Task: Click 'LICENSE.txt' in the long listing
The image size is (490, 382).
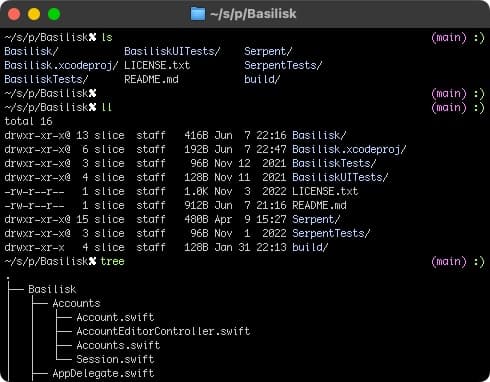Action: click(325, 191)
